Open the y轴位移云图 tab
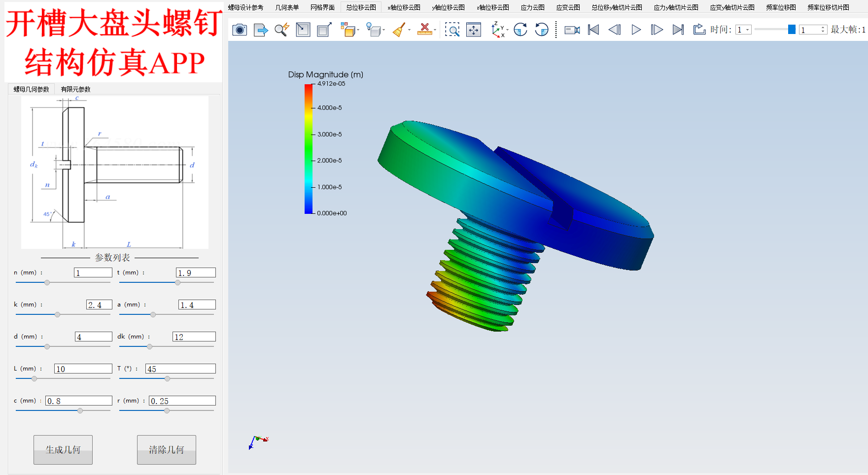868x475 pixels. click(x=448, y=7)
